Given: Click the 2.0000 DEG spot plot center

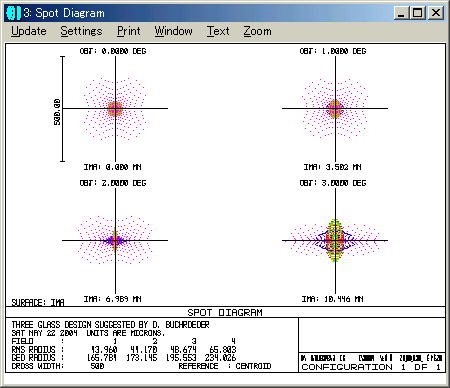Looking at the screenshot, I should 115,240.
